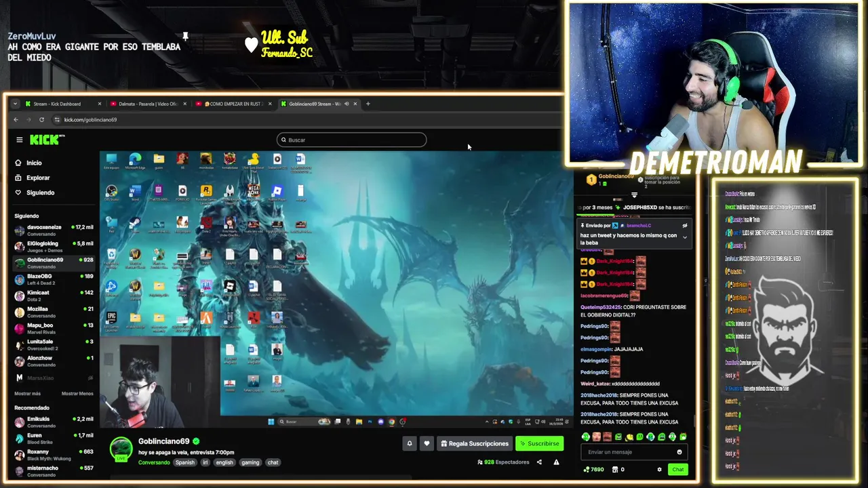Send message with the green Chat button
868x488 pixels.
pos(677,469)
